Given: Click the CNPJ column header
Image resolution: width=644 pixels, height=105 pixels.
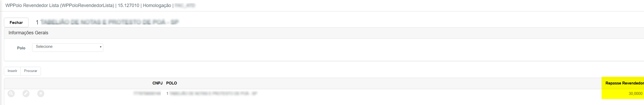Looking at the screenshot, I should pyautogui.click(x=157, y=83).
